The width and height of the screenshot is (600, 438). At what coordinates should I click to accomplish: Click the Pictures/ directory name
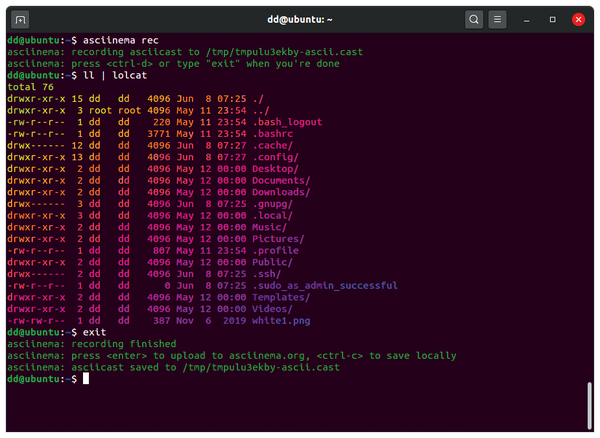(278, 239)
